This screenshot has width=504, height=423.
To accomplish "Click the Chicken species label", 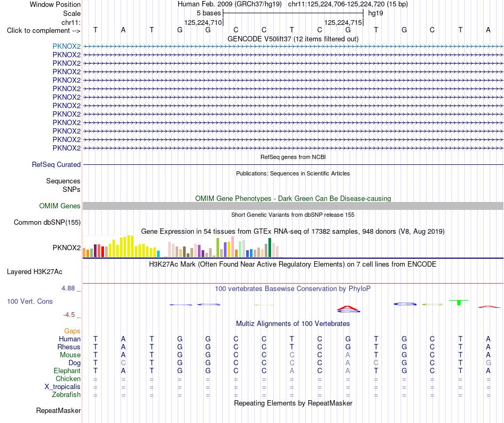I will 68,378.
